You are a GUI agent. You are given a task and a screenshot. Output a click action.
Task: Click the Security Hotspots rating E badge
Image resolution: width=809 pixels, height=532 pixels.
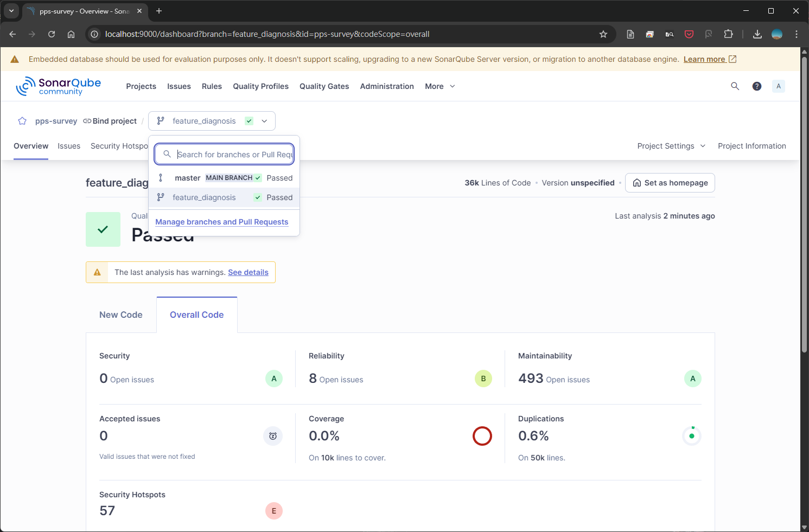coord(273,511)
